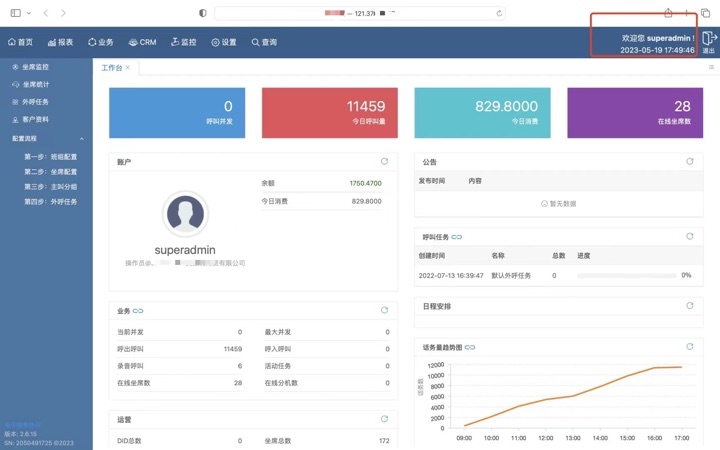The image size is (720, 450).
Task: Go to 第三步: 主叫分组
Action: point(51,187)
